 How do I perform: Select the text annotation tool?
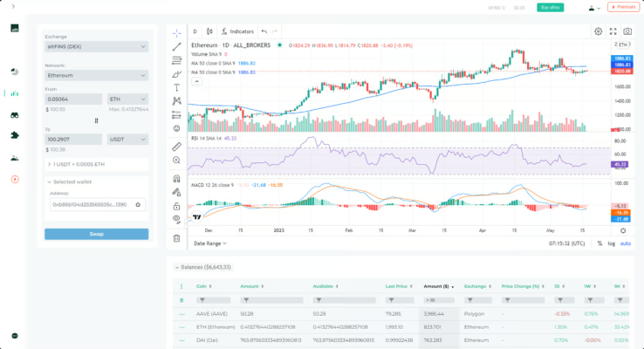pyautogui.click(x=176, y=87)
